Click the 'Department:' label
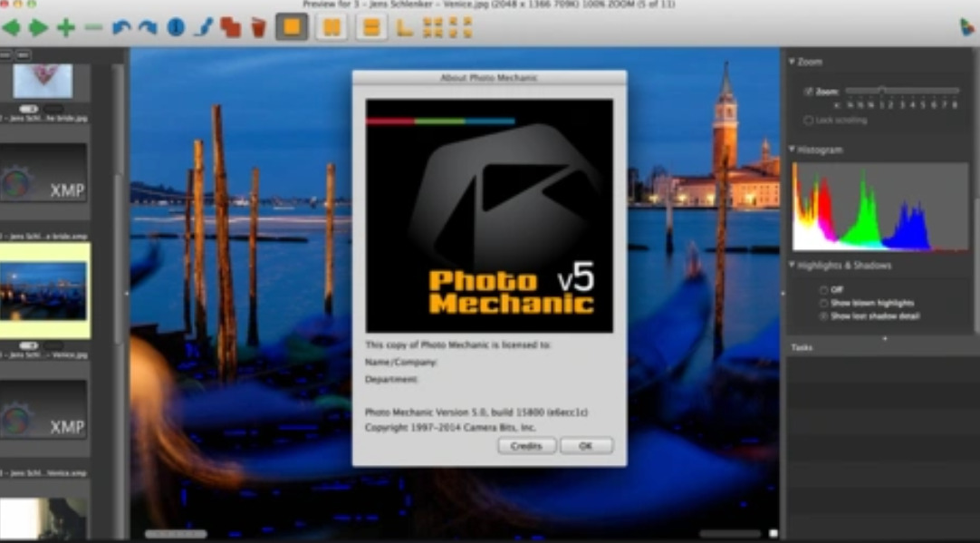This screenshot has width=980, height=543. tap(391, 379)
